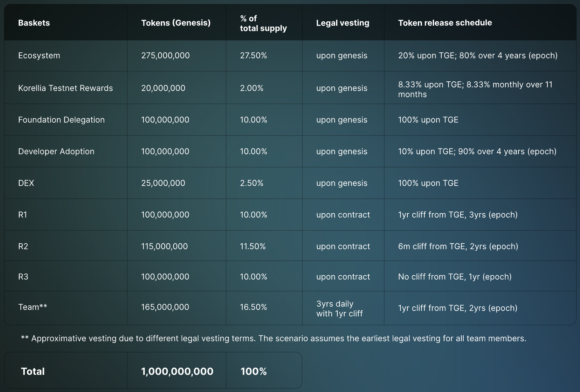Select Developer Adoption's 10.00% supply value
Image resolution: width=580 pixels, height=392 pixels.
[x=253, y=152]
